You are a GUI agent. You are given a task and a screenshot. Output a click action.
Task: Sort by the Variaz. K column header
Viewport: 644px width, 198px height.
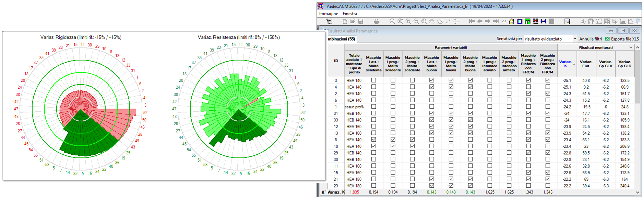[565, 64]
